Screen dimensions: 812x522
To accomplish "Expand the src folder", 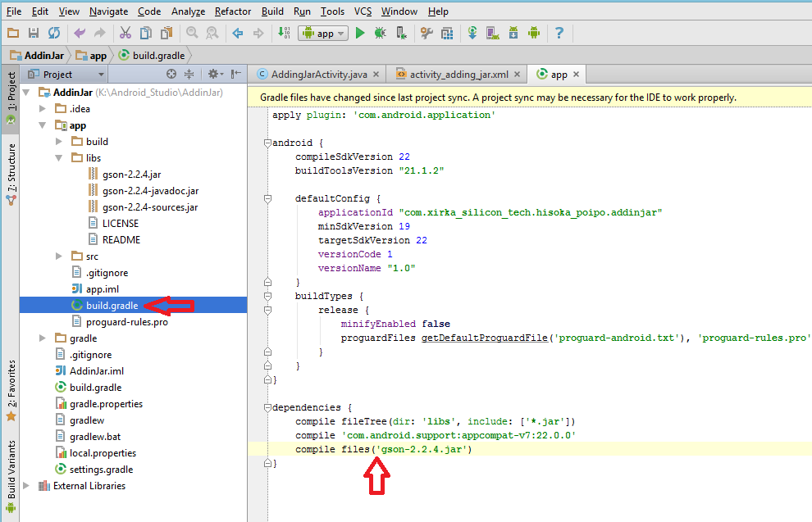I will pos(58,256).
